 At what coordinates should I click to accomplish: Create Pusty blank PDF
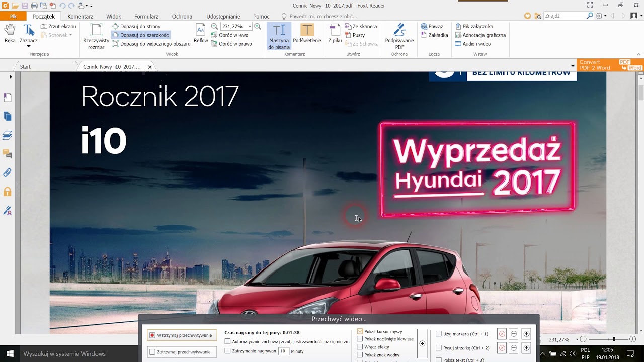pos(355,35)
